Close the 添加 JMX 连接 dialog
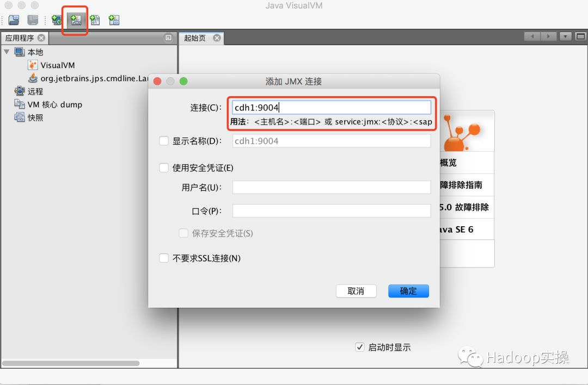 tap(157, 81)
